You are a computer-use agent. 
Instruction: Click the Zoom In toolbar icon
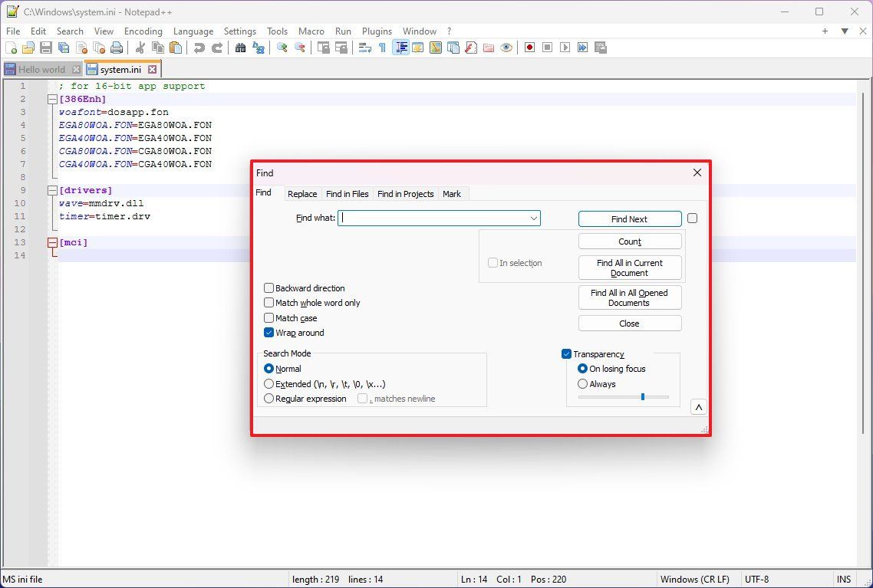click(282, 48)
